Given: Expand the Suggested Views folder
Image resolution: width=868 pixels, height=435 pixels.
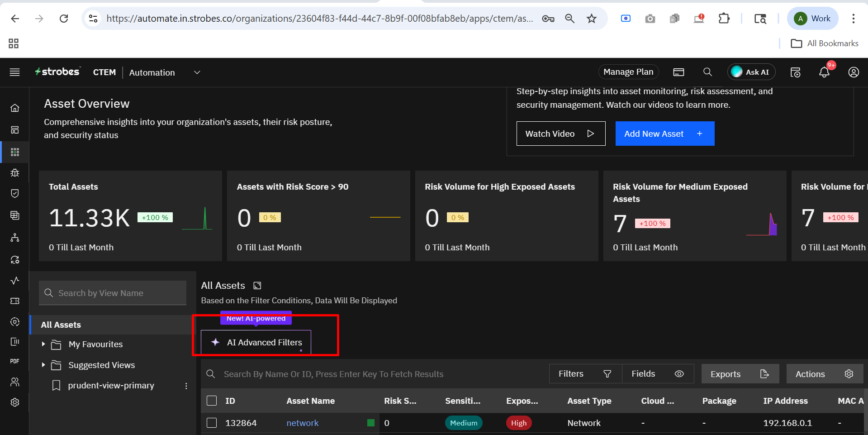Looking at the screenshot, I should click(x=43, y=365).
